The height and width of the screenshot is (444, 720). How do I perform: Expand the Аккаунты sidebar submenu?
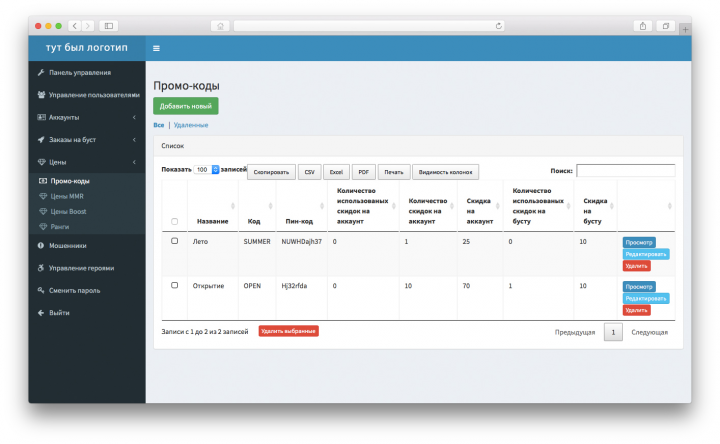click(x=87, y=118)
